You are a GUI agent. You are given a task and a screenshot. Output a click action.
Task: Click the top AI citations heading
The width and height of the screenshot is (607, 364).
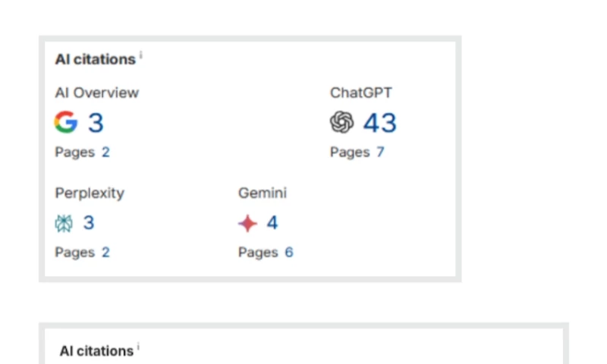click(x=96, y=60)
